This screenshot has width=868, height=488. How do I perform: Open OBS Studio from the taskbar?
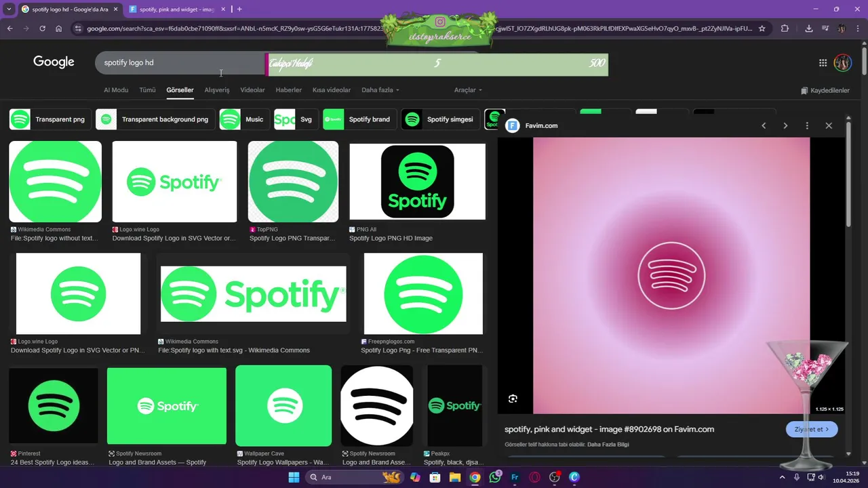[555, 477]
